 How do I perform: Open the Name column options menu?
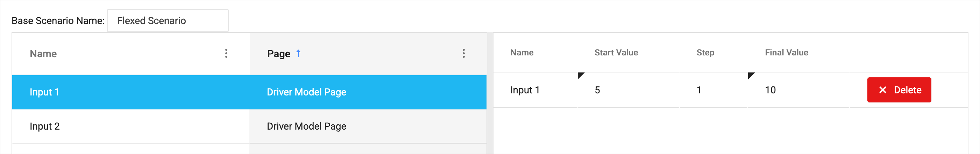(226, 54)
